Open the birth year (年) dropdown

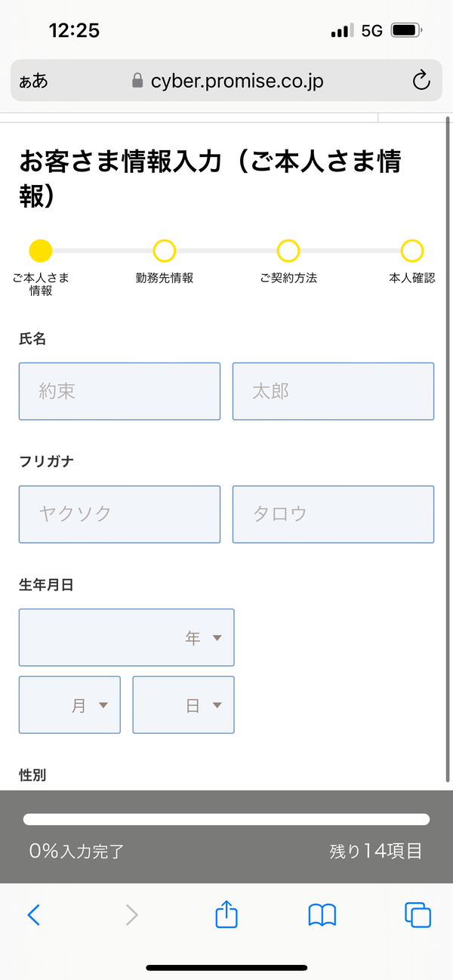point(127,638)
